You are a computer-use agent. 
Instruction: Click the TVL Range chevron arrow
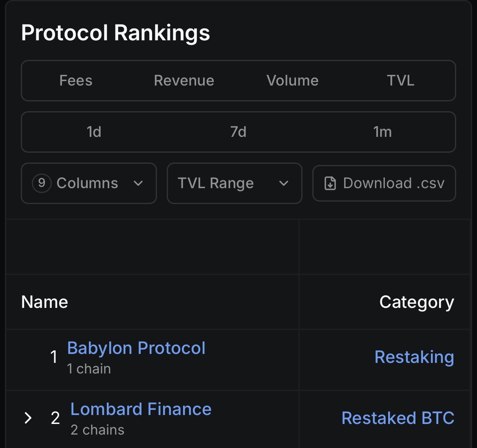(283, 183)
